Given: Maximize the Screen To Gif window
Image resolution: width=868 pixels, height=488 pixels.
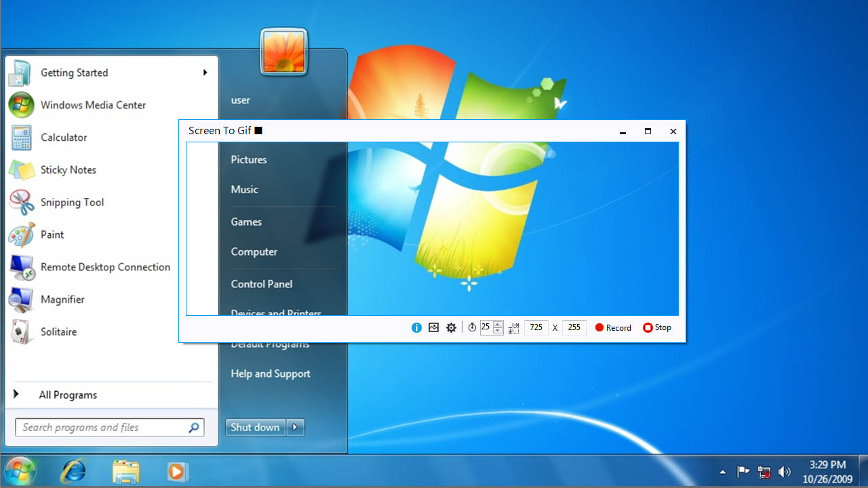Looking at the screenshot, I should (x=648, y=131).
